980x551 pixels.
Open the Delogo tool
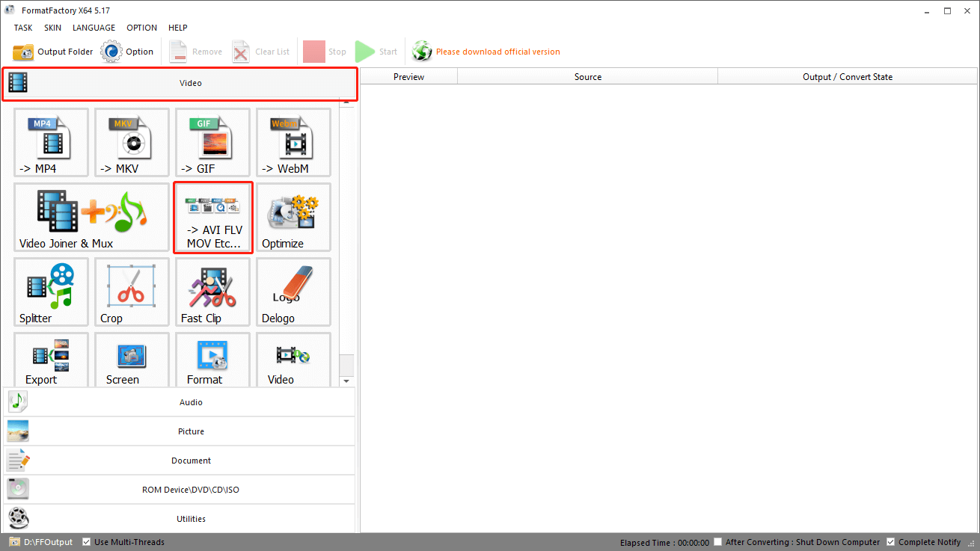coord(293,292)
